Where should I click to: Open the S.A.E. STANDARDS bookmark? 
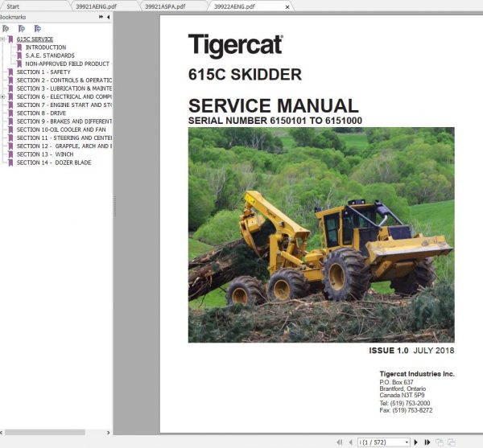coord(50,55)
